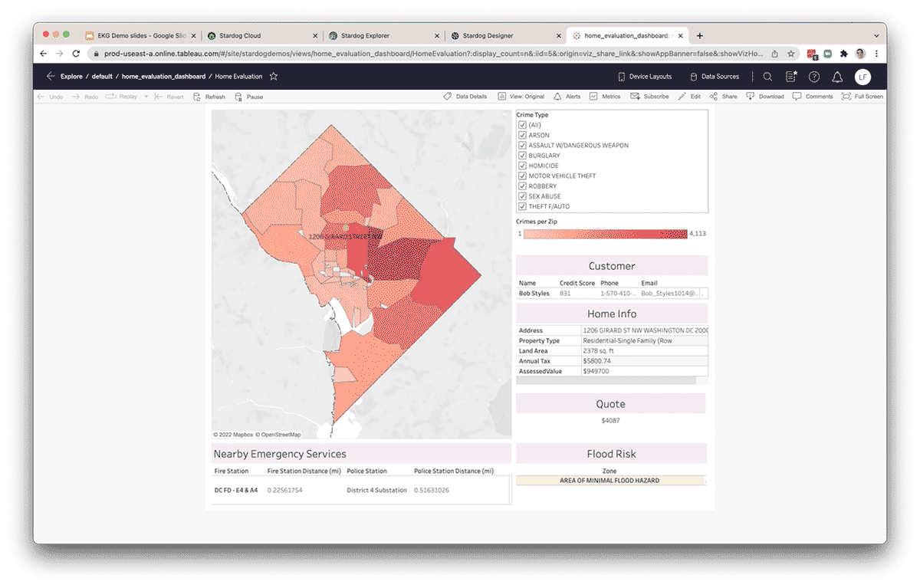
Task: Uncheck the ARSON crime type
Action: click(522, 135)
